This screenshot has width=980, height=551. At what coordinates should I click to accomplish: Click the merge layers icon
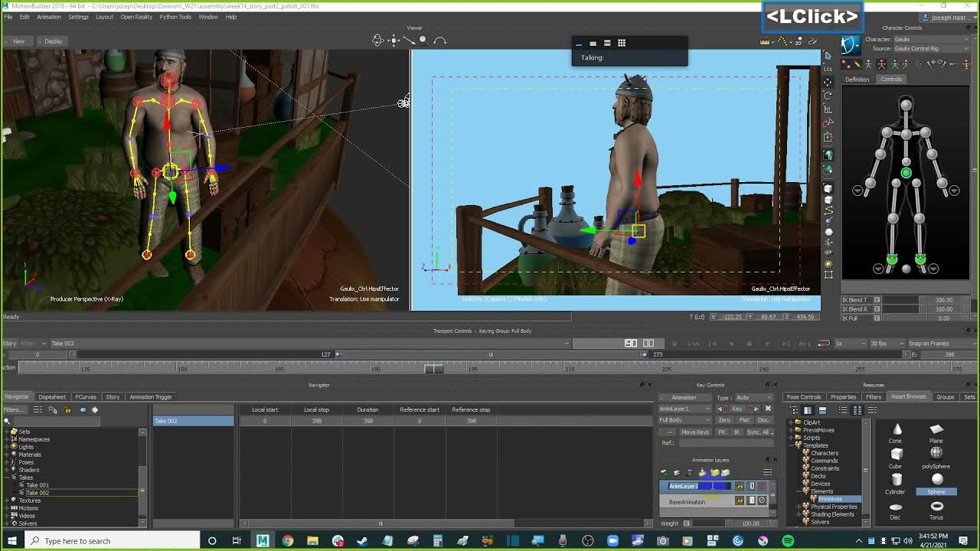point(702,472)
